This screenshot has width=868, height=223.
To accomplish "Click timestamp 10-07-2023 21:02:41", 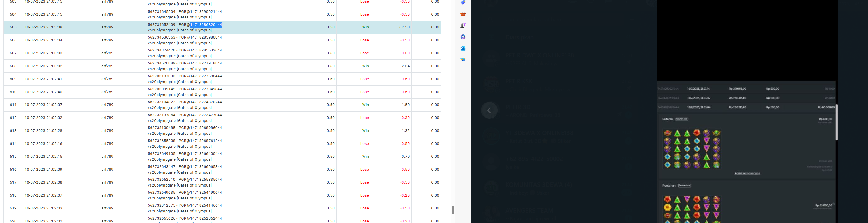I will (x=43, y=79).
